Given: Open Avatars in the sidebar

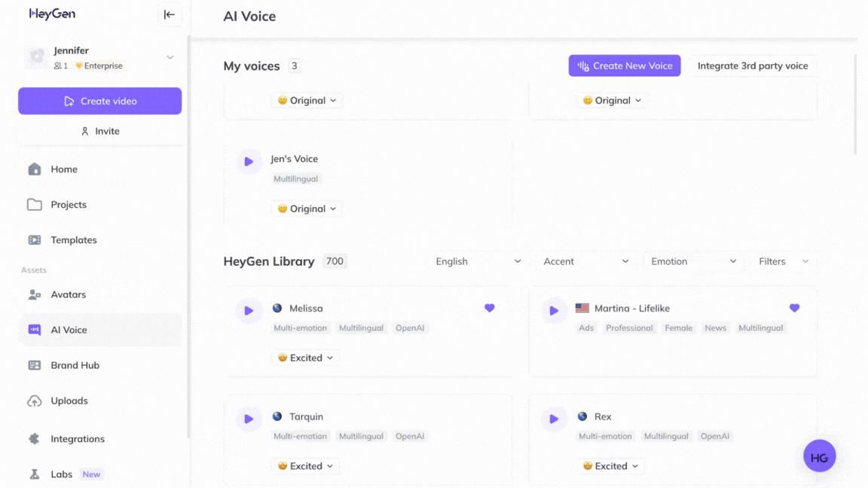Looking at the screenshot, I should tap(99, 294).
